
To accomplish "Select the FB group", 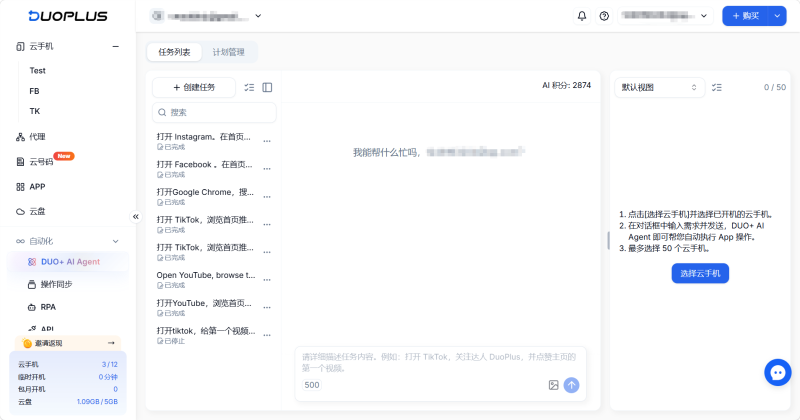I will tap(34, 91).
